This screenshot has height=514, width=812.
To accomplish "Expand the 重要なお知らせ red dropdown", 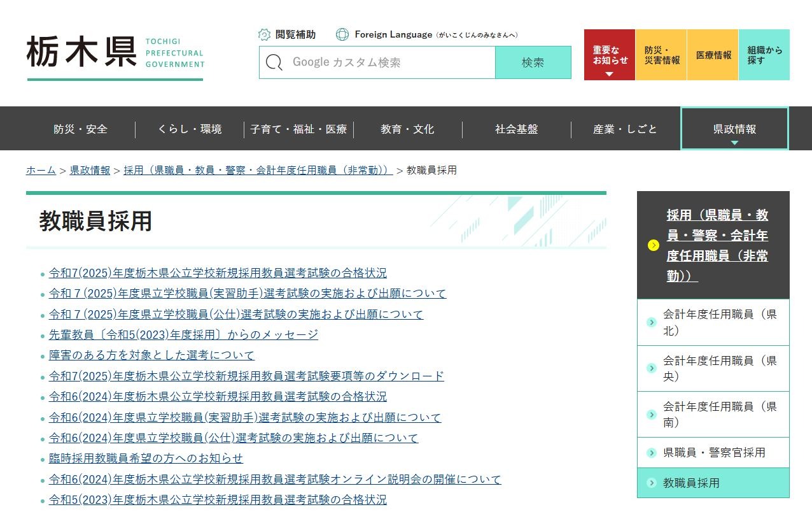I will pos(609,55).
